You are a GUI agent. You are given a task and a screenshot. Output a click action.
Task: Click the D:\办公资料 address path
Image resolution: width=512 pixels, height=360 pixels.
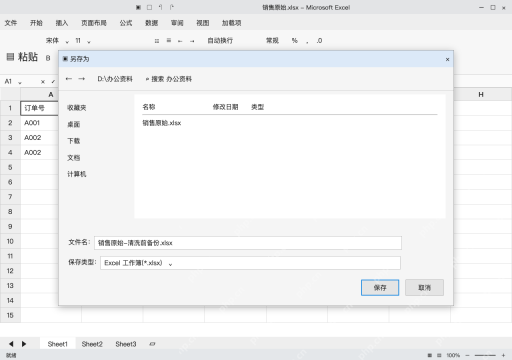[115, 79]
